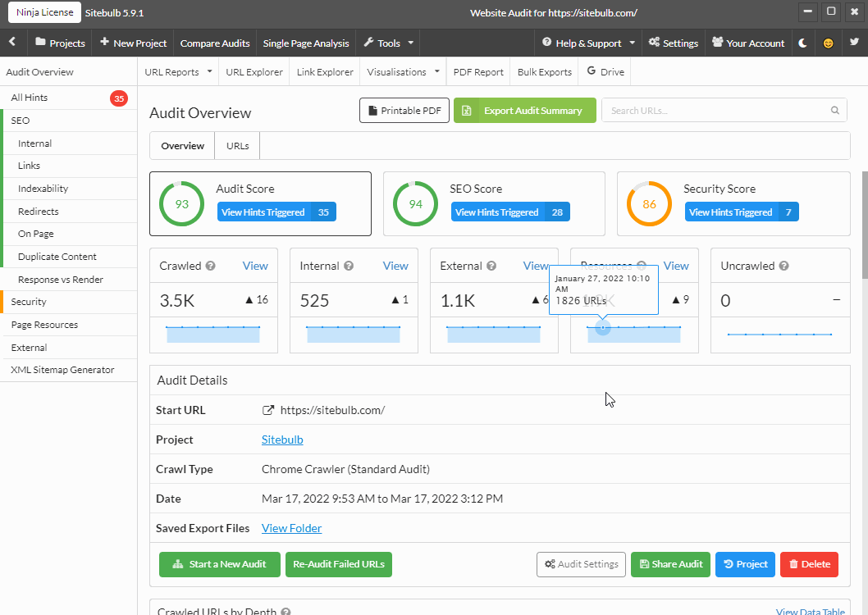The width and height of the screenshot is (868, 615).
Task: Open Link Explorer tab
Action: [325, 72]
